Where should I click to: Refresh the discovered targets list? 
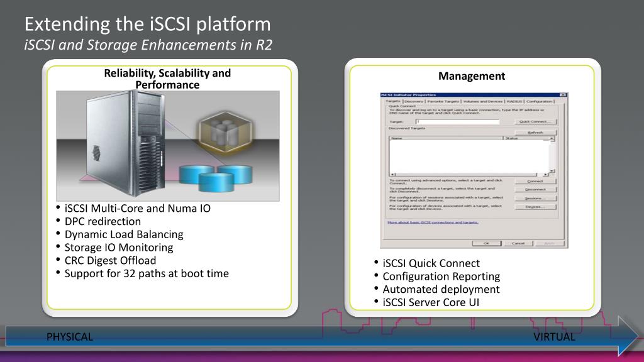coord(535,133)
